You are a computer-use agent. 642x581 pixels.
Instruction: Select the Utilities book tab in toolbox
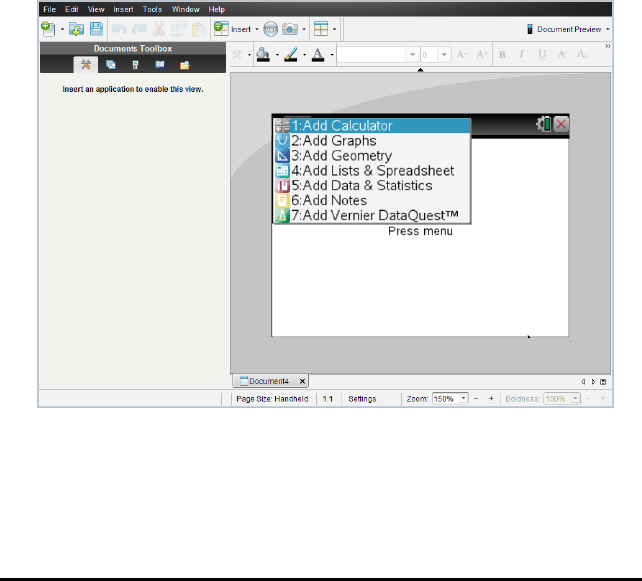pos(160,65)
